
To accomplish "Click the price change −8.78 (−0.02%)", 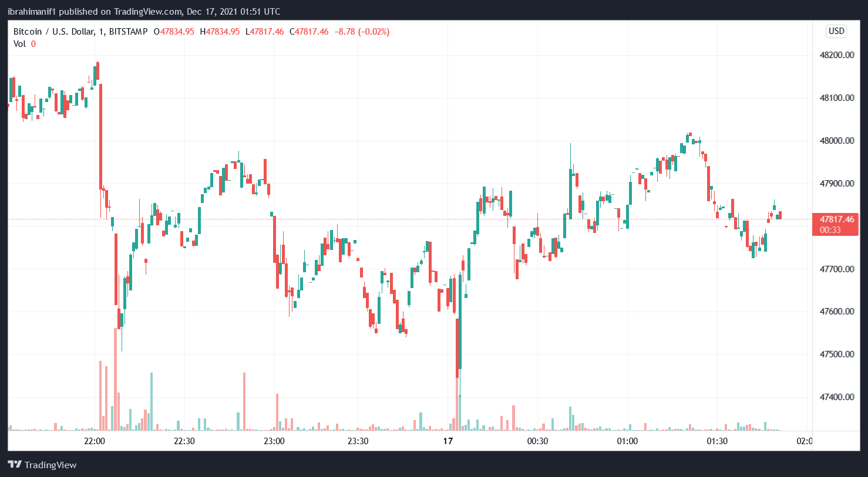I will 362,32.
